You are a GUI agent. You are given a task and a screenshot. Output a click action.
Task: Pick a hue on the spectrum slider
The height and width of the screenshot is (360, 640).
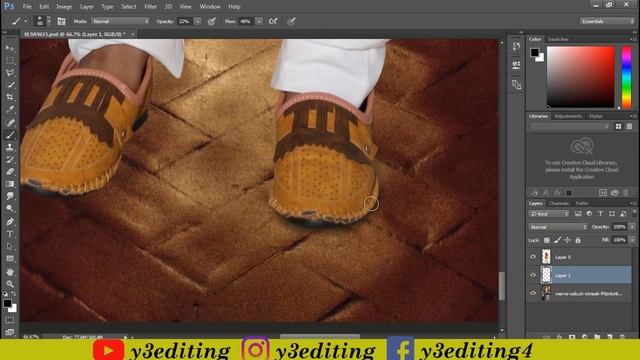626,78
